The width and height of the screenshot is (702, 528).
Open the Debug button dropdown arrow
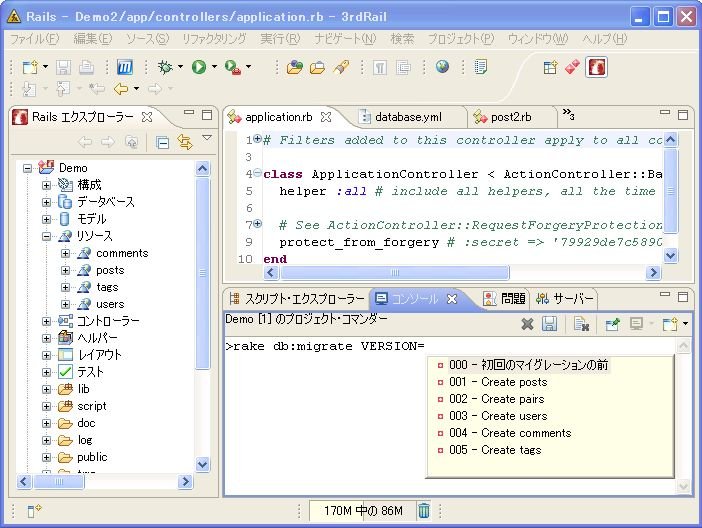(180, 67)
